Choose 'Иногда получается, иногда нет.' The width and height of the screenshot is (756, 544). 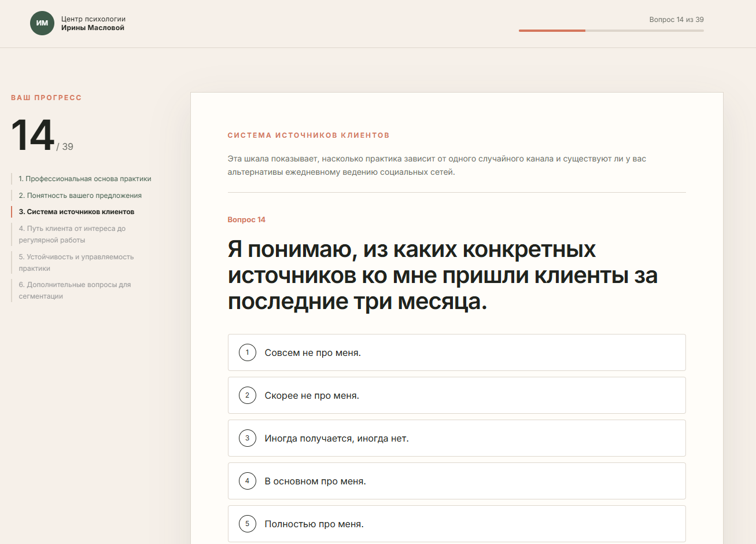pyautogui.click(x=457, y=438)
